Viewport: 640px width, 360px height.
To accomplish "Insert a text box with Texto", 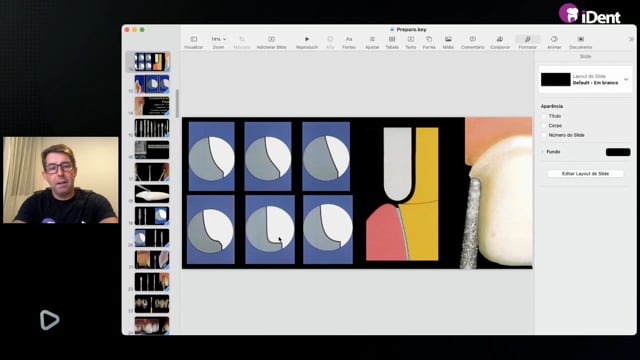I will tap(411, 42).
